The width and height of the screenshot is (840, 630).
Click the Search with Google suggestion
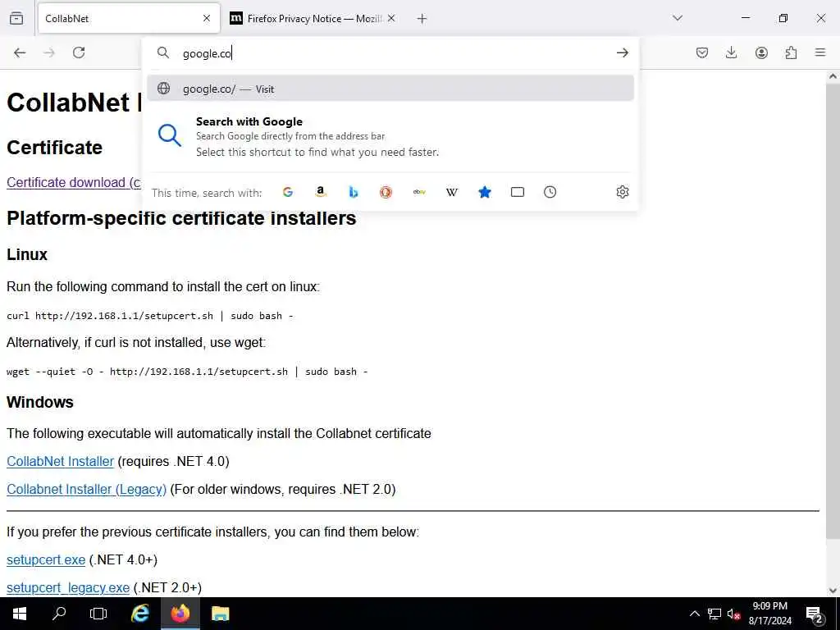click(390, 137)
